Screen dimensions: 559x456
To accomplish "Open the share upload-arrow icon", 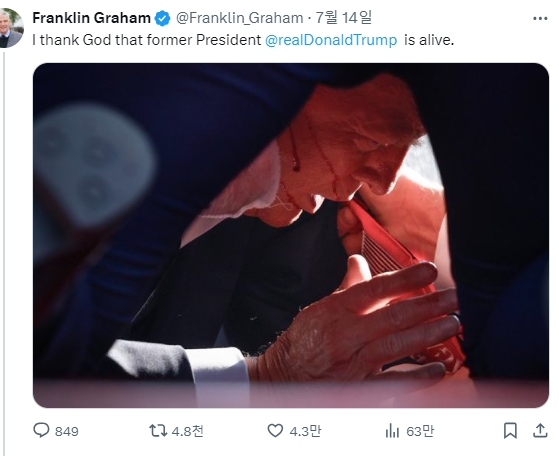I will 540,430.
